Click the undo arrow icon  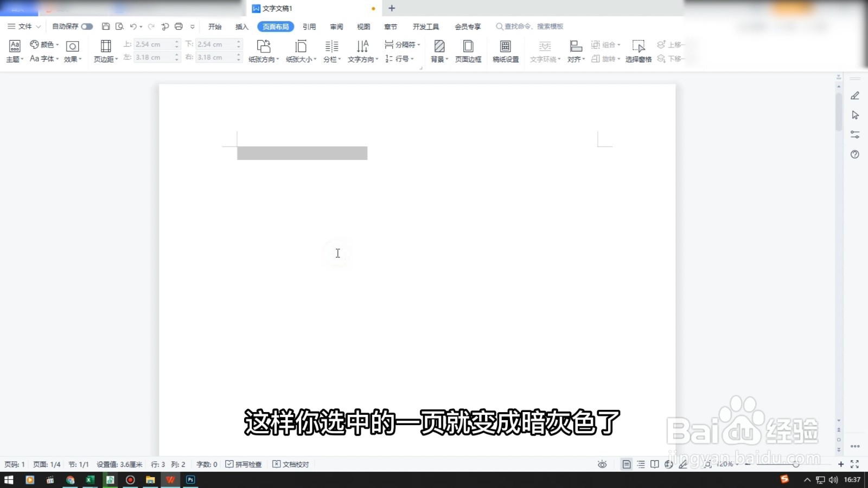coord(133,26)
